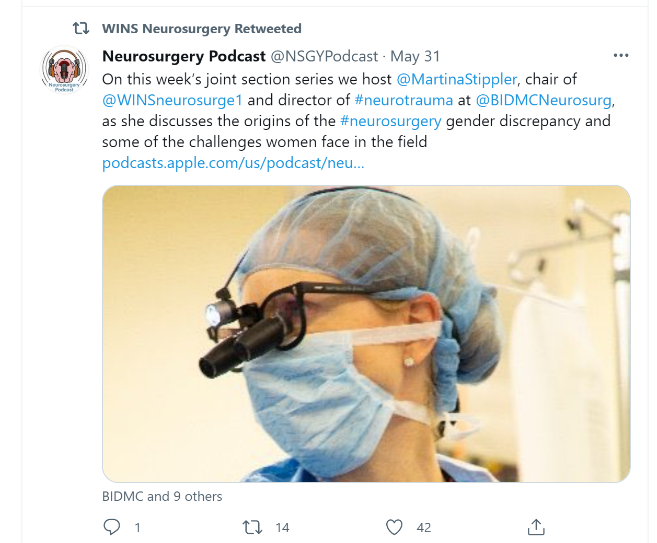Image resolution: width=657 pixels, height=543 pixels.
Task: Show people tagged: BIDMC and 9 others
Action: (162, 496)
